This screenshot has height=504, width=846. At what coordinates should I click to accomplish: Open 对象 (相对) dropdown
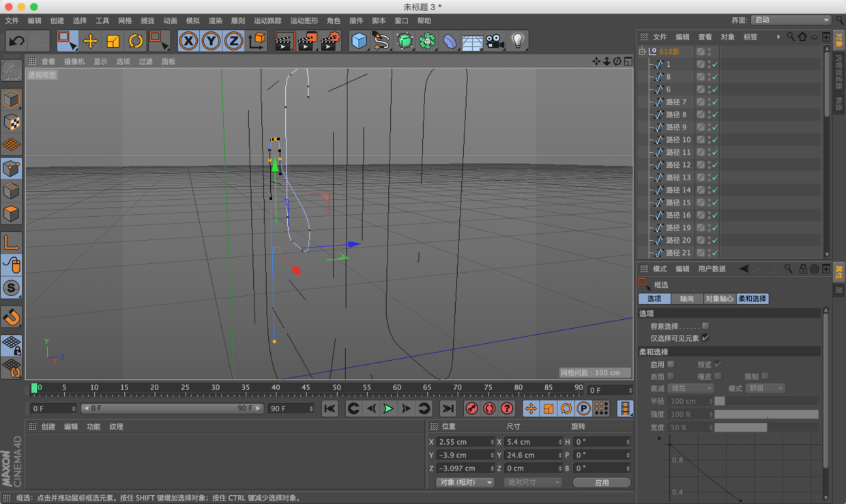click(465, 482)
